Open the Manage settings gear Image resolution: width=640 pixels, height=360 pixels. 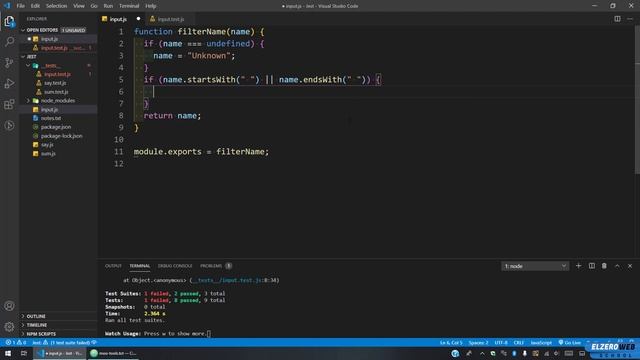[x=9, y=327]
